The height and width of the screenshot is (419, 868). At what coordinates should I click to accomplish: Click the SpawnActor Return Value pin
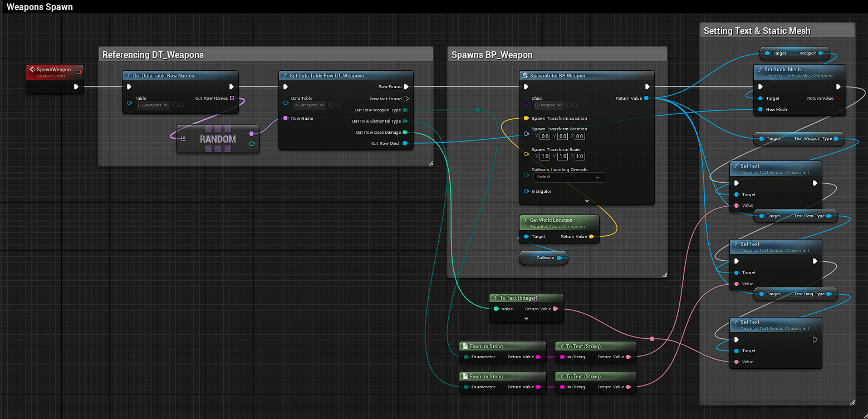(646, 98)
